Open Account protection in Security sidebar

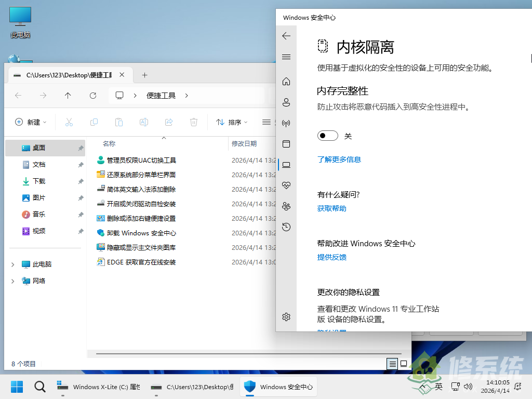286,102
